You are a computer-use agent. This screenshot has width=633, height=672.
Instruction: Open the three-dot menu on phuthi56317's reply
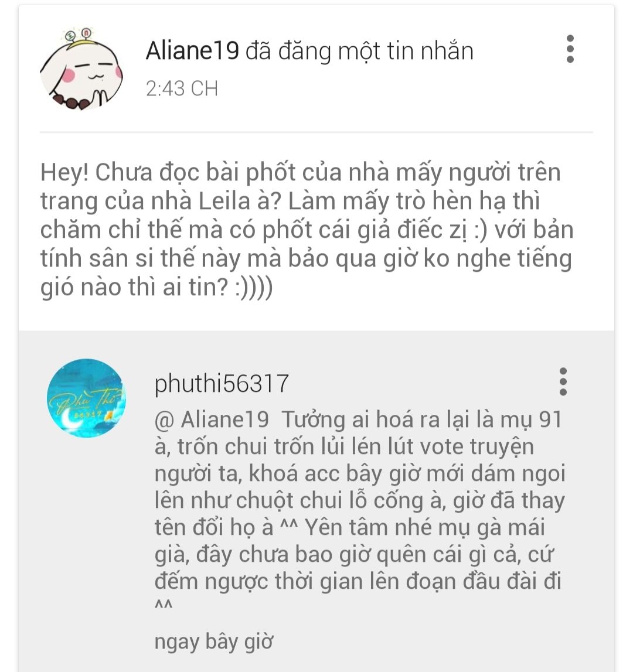click(563, 381)
